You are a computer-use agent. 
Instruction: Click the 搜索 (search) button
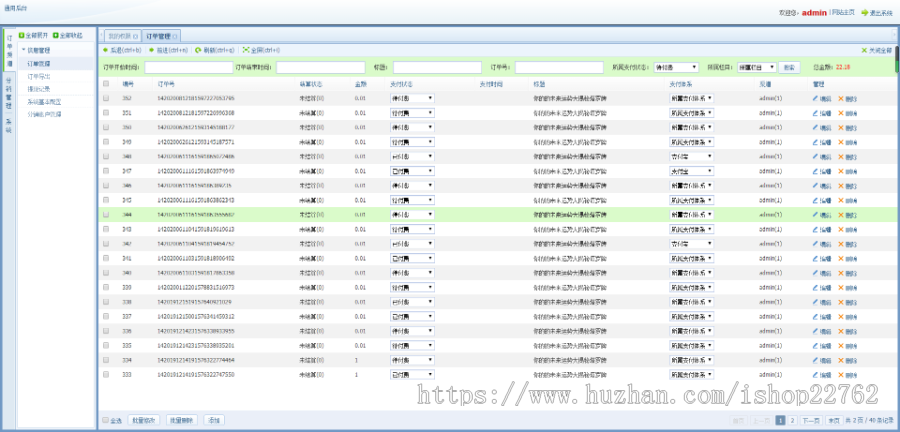point(790,67)
